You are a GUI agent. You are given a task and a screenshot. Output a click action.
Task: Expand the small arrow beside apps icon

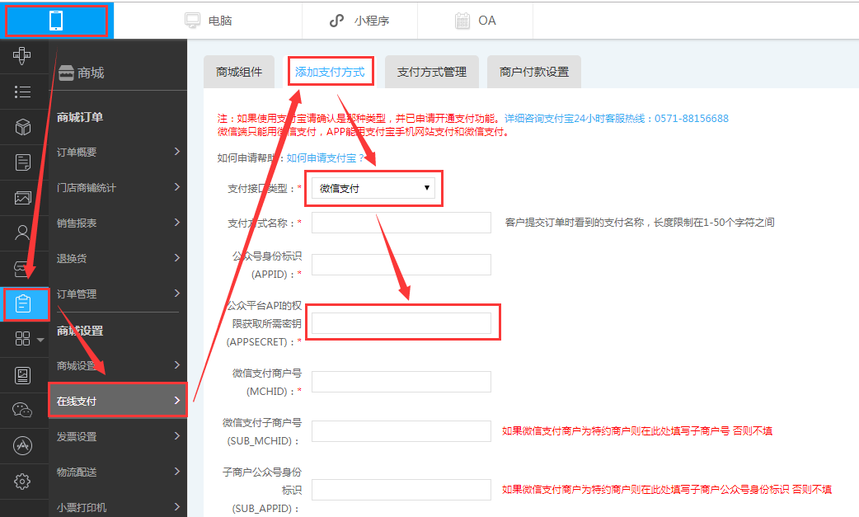[x=41, y=340]
